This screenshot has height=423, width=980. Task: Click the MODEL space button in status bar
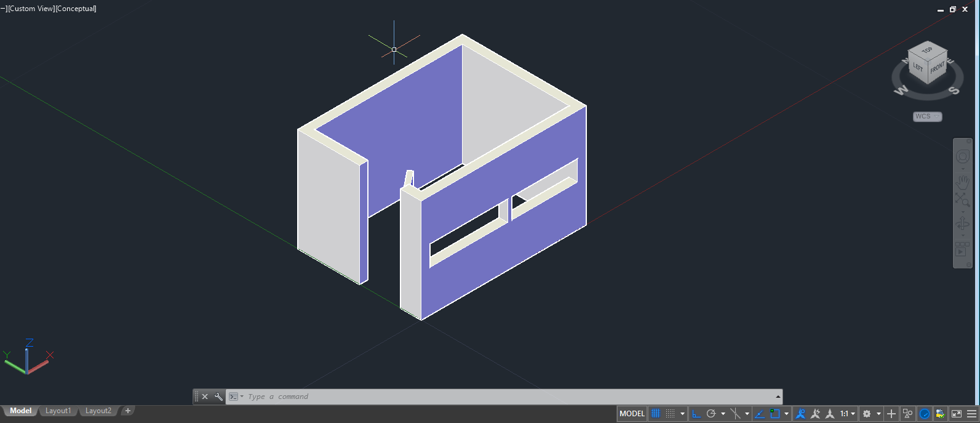point(632,414)
